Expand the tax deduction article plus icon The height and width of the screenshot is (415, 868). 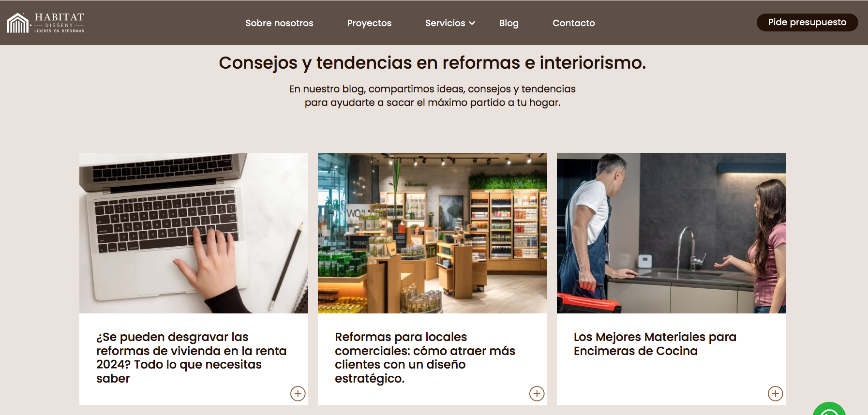pos(298,394)
